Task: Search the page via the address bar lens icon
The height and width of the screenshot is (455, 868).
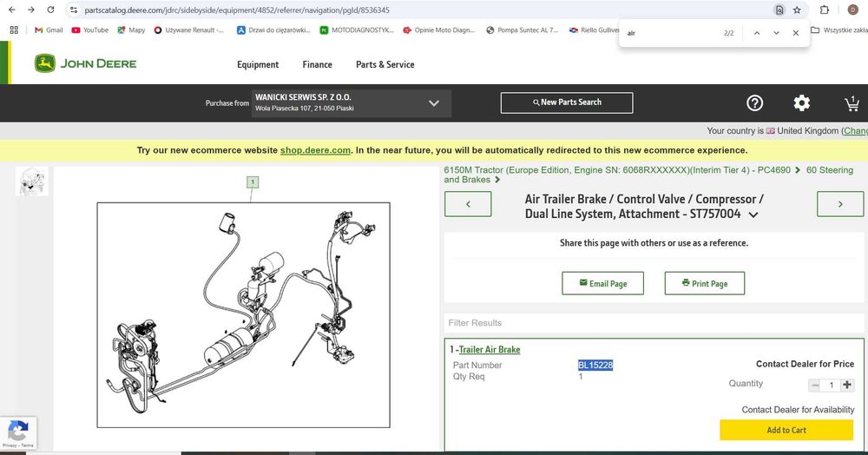Action: [x=779, y=10]
